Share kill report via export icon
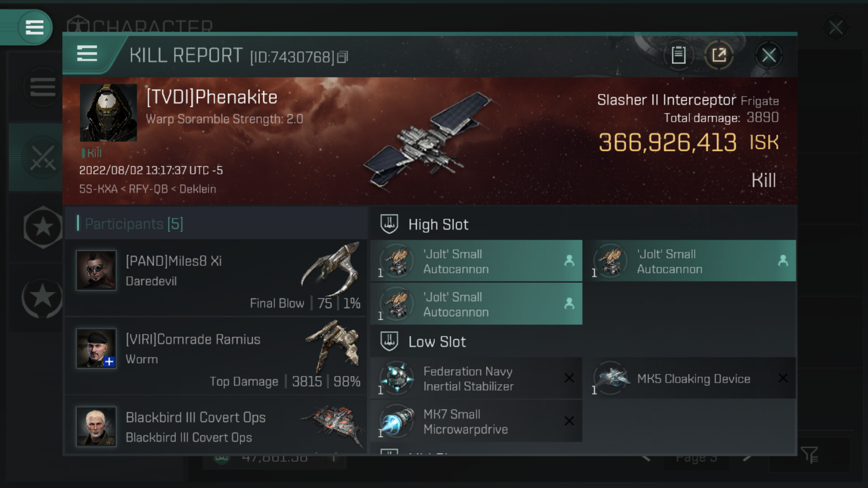The height and width of the screenshot is (488, 868). click(x=719, y=55)
